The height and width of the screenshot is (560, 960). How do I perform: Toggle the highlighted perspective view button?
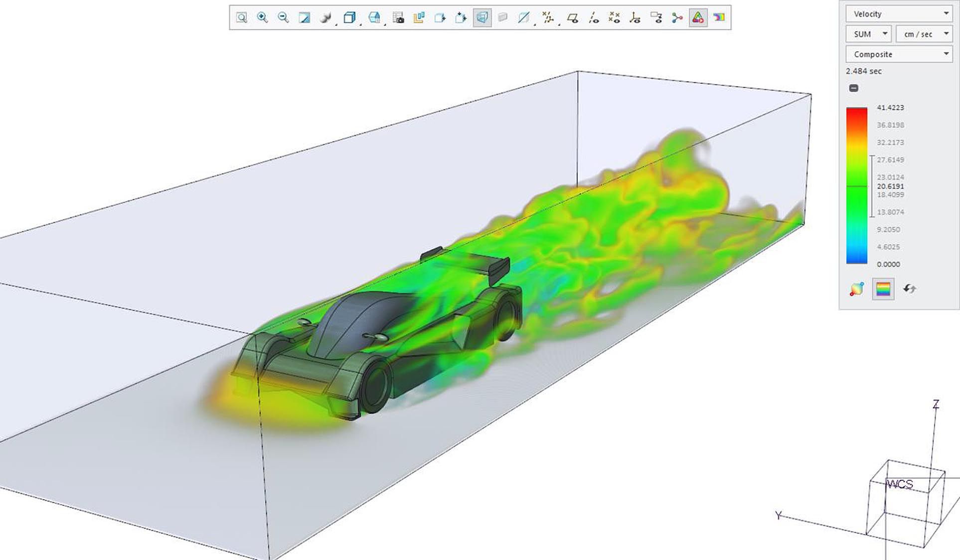coord(482,18)
